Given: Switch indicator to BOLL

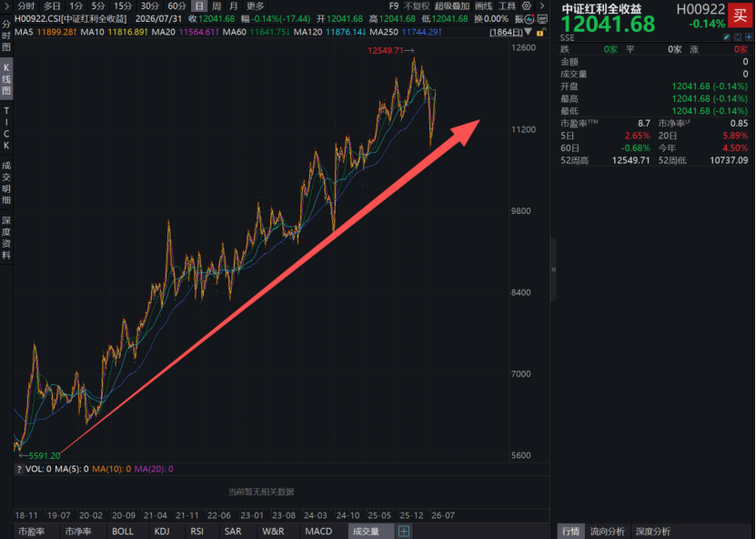Looking at the screenshot, I should pyautogui.click(x=123, y=532).
